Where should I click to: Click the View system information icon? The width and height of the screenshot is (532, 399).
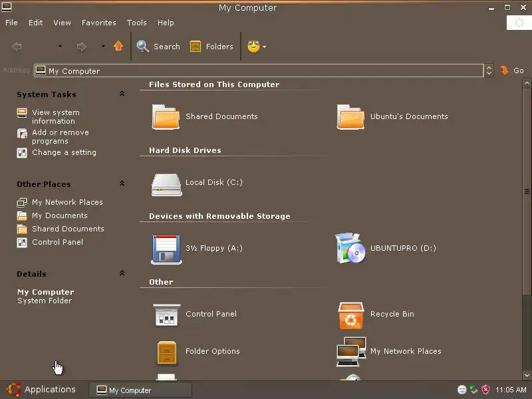22,113
